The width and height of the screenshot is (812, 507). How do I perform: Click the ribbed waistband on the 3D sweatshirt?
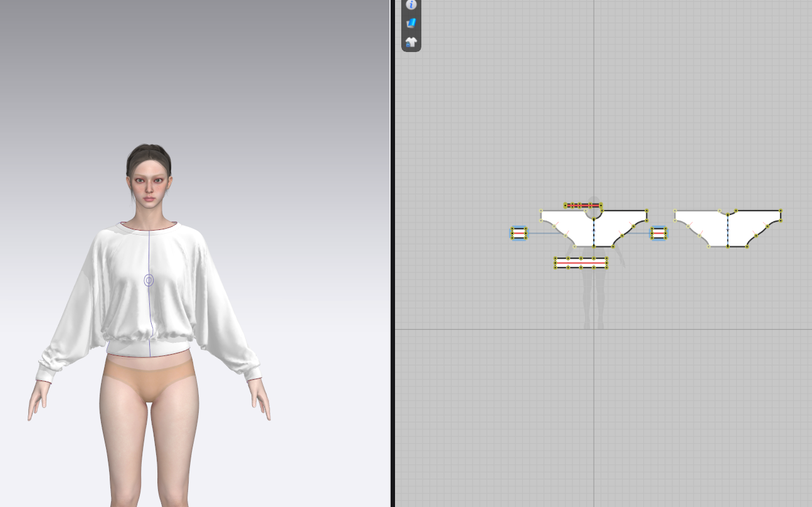coord(149,347)
